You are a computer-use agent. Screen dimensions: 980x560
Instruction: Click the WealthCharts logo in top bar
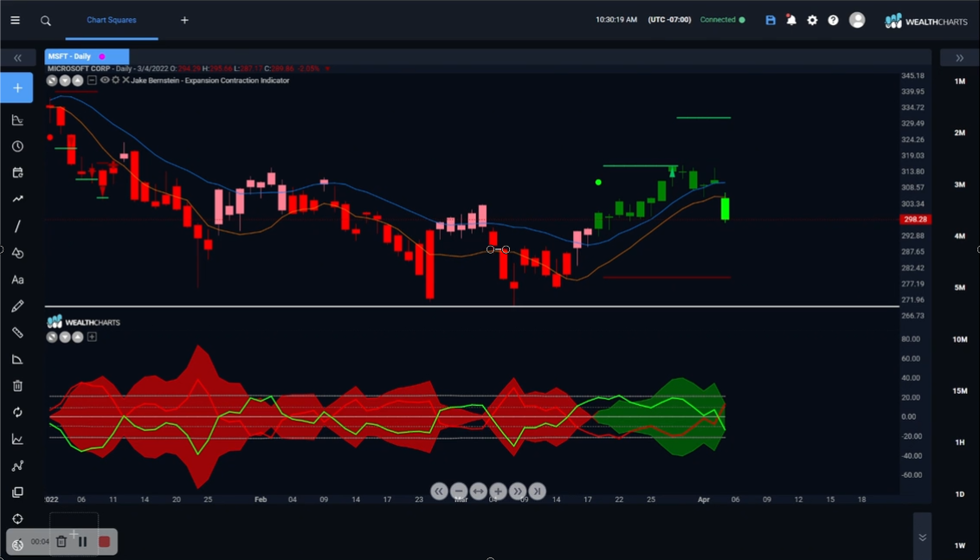tap(927, 21)
